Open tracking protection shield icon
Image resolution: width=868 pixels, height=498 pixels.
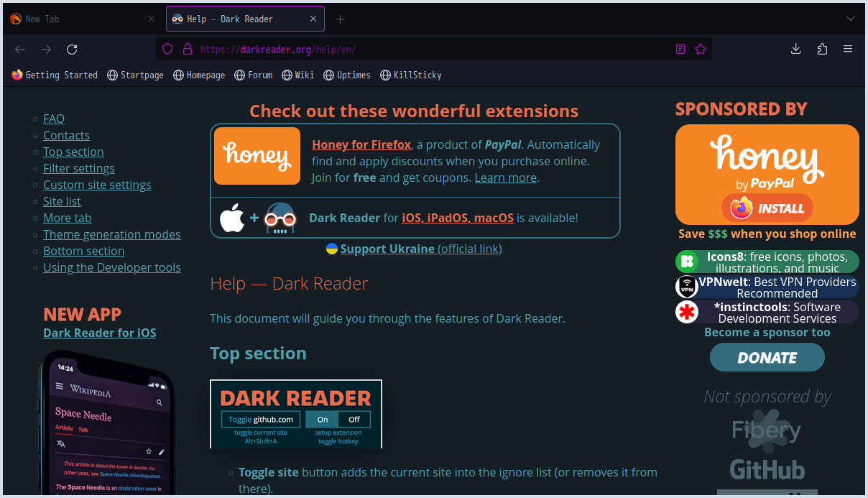tap(167, 50)
